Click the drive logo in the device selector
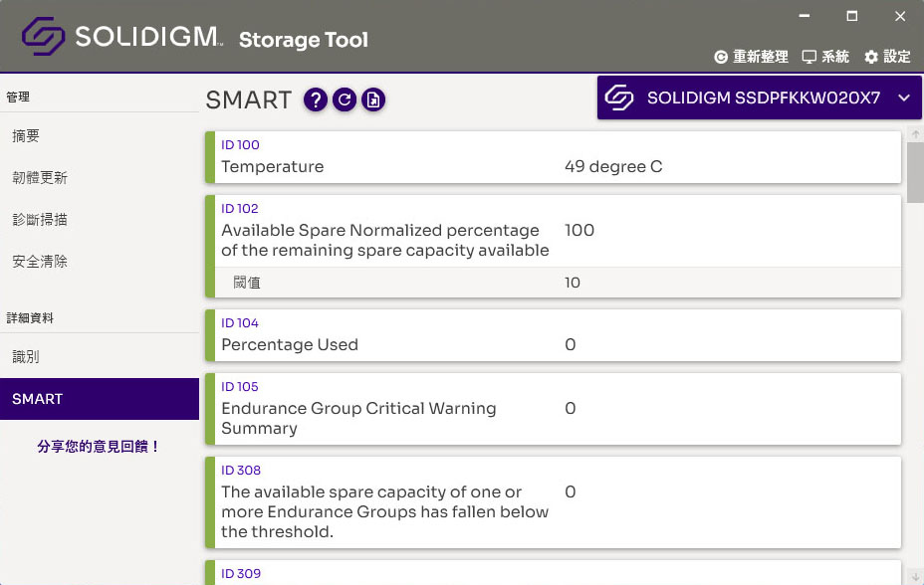This screenshot has width=924, height=585. tap(618, 97)
